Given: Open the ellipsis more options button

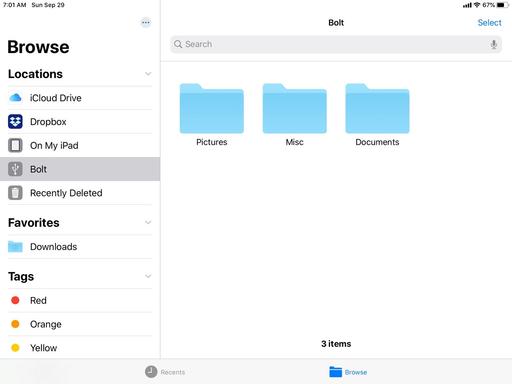Looking at the screenshot, I should 146,23.
